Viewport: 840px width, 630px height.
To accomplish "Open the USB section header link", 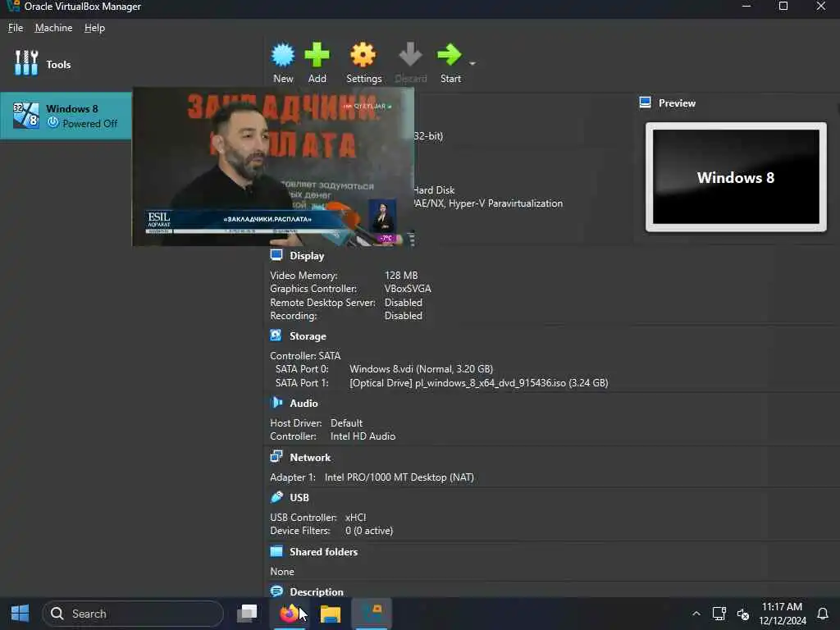I will (x=299, y=498).
